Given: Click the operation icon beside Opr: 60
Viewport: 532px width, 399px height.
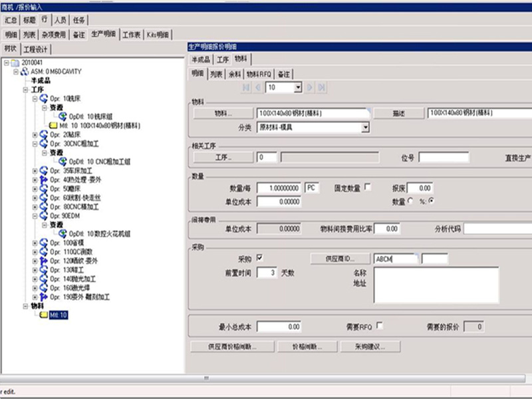Looking at the screenshot, I should coord(44,198).
